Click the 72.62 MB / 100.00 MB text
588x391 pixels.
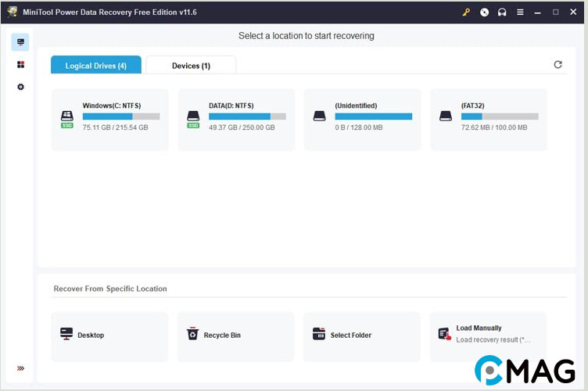tap(494, 127)
